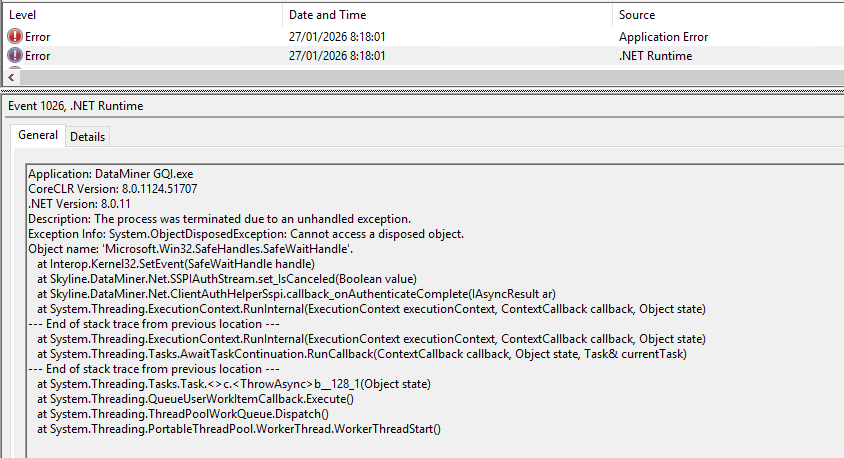Click the 'Event 1026, .NET Runtime' header text

75,106
